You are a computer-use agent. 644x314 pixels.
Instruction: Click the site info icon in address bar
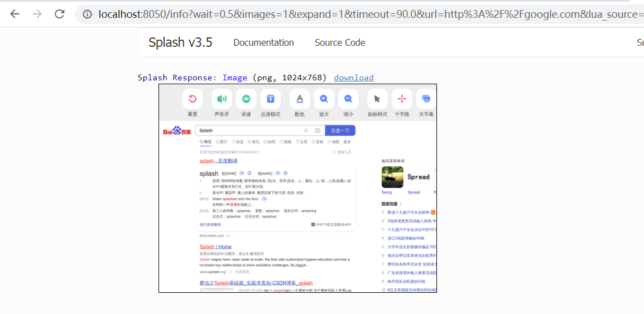[87, 15]
